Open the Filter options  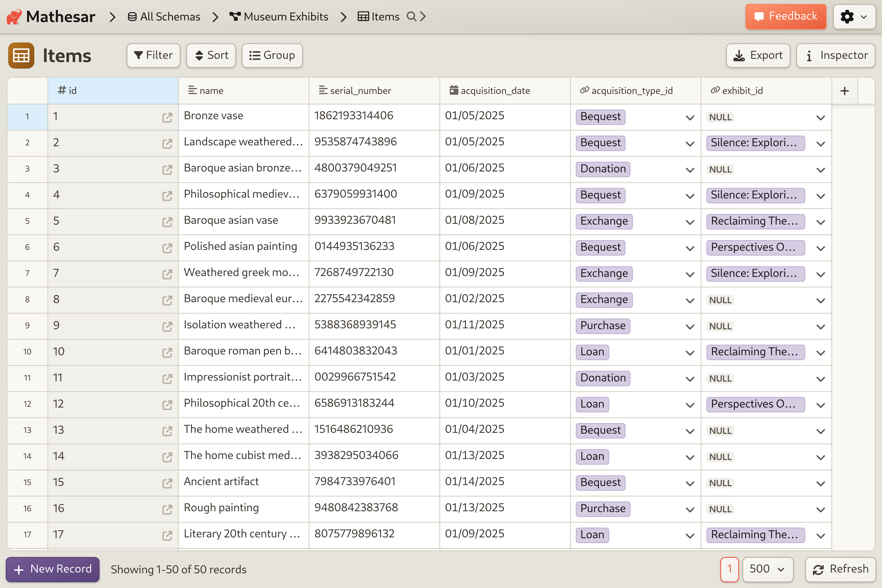point(153,56)
